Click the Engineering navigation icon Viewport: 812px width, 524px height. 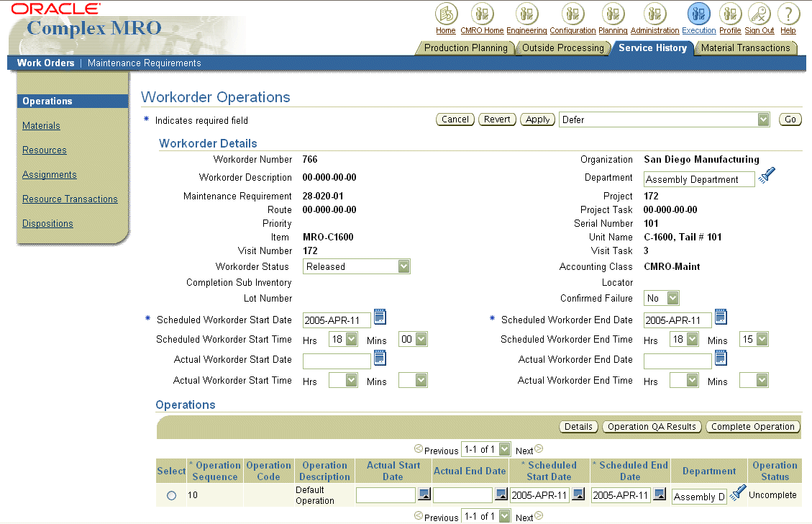pos(526,14)
